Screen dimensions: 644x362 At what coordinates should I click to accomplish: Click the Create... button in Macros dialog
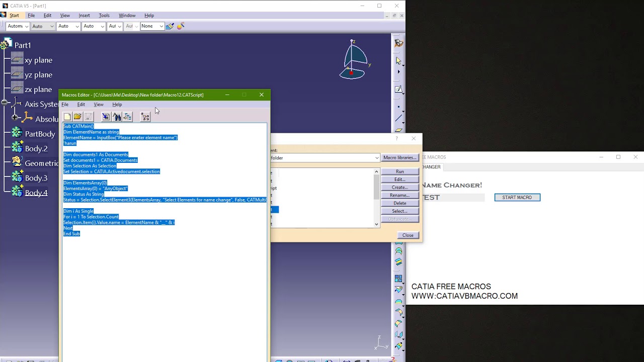[400, 188]
